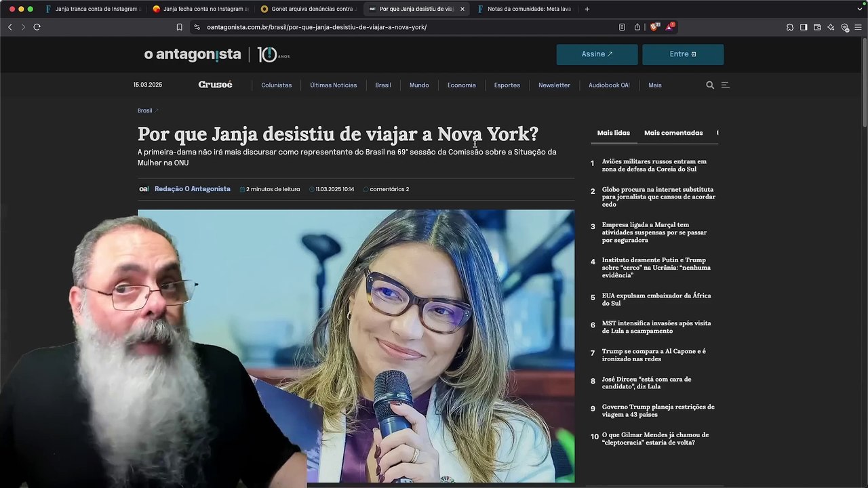Open Brave Rewards triangle icon
Screen dimensions: 868x488
tap(670, 27)
